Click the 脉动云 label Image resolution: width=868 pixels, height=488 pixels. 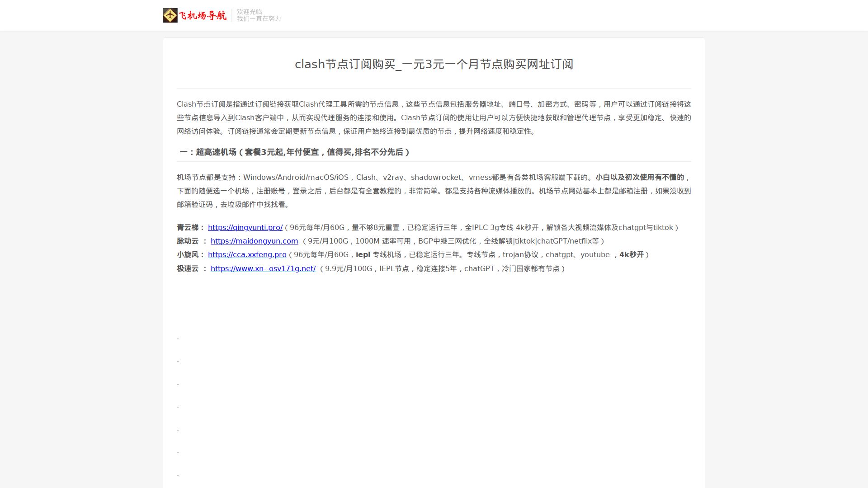pyautogui.click(x=188, y=241)
